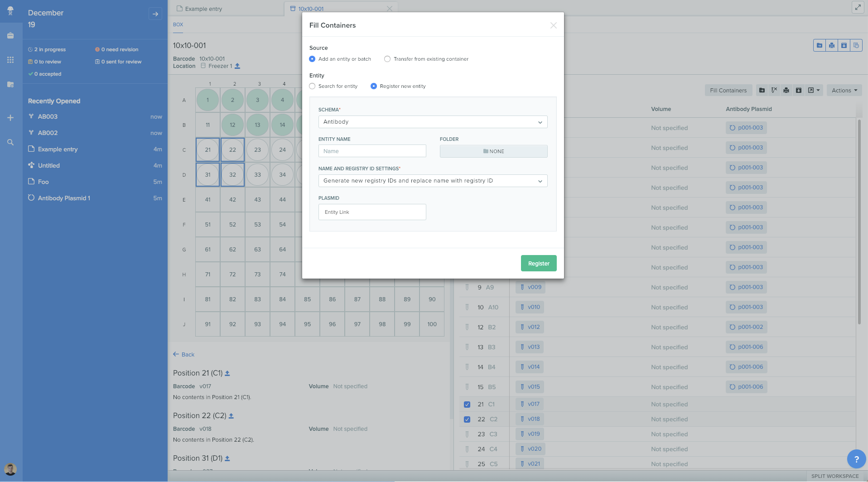This screenshot has width=868, height=482.
Task: Open the export arrow dropdown in toolbar
Action: coord(814,90)
